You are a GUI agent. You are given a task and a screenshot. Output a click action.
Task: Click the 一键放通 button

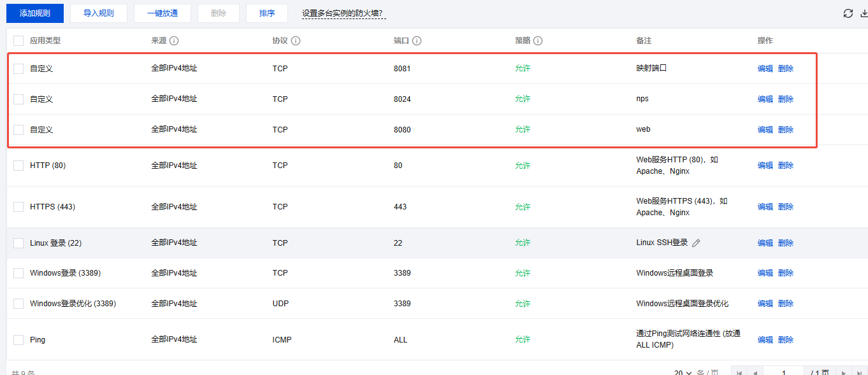coord(162,13)
